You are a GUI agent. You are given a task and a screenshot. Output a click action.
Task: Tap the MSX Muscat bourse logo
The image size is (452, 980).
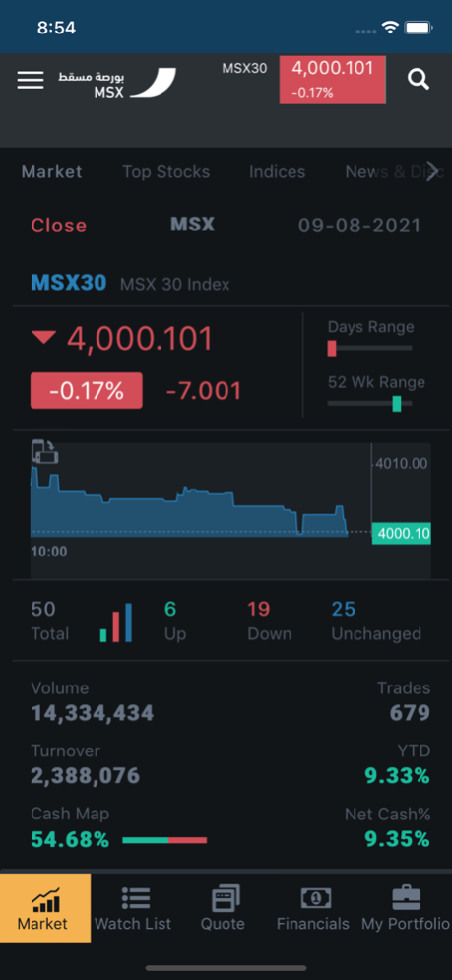117,83
